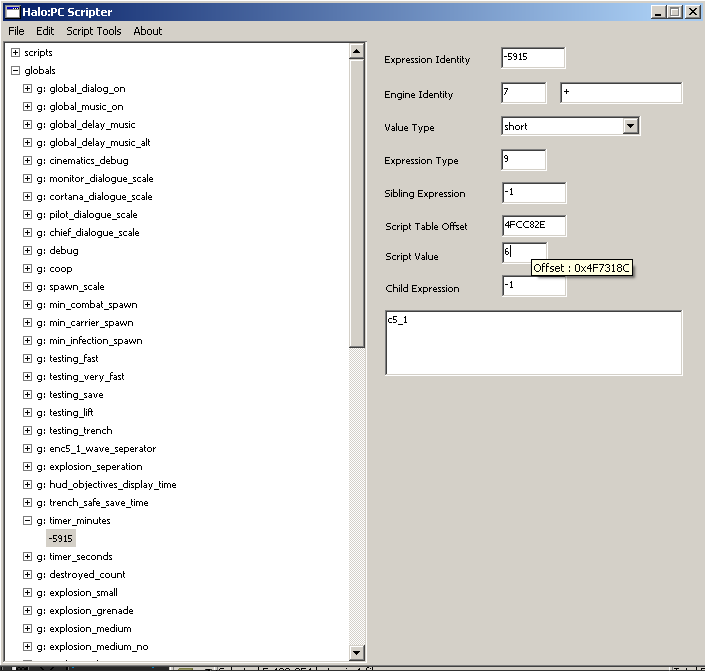The width and height of the screenshot is (705, 671).
Task: Open the Value Type dropdown arrow
Action: pos(630,126)
